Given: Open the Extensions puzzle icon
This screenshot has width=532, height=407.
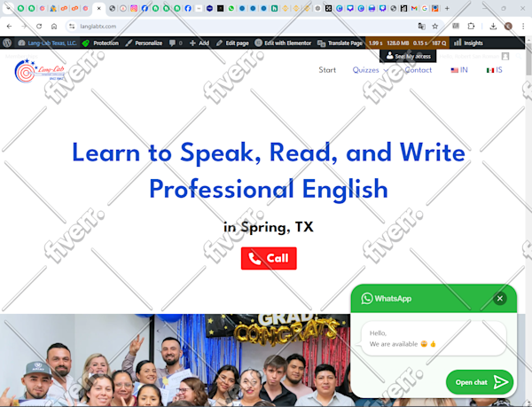Looking at the screenshot, I should [x=471, y=26].
